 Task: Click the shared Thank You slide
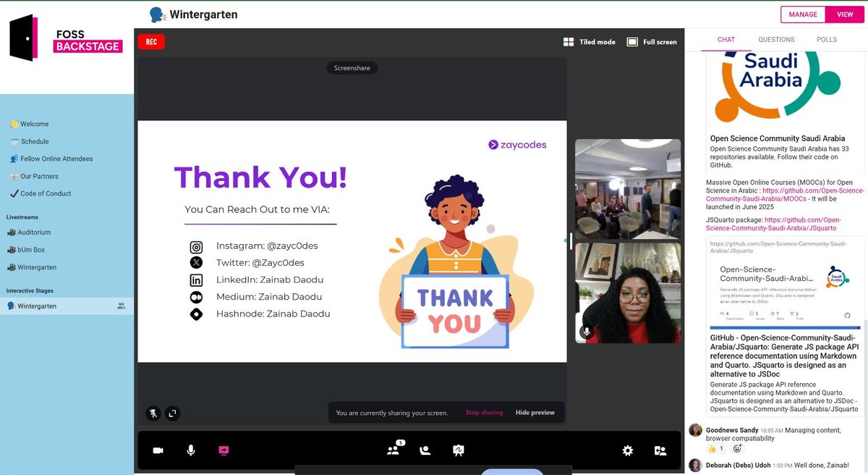[x=352, y=241]
